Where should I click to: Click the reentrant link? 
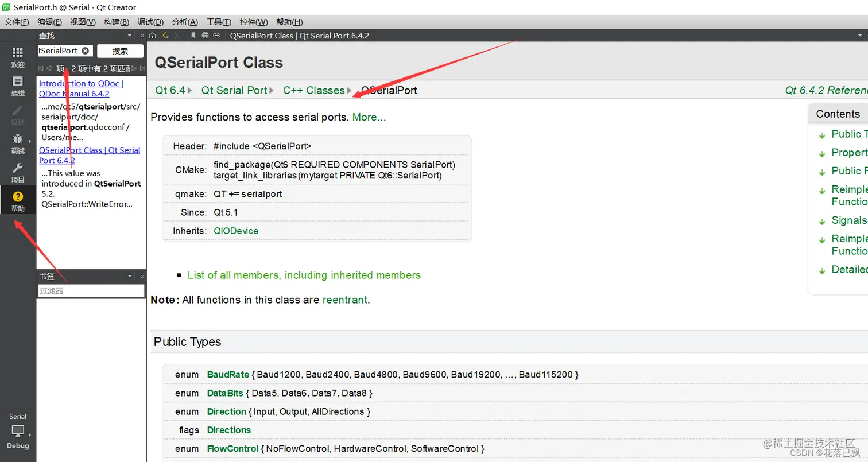(344, 300)
